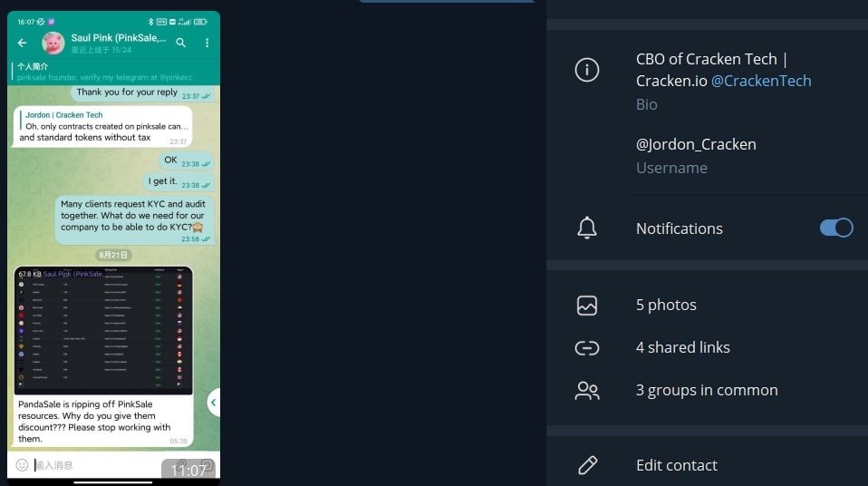View the 3 groups in common
The width and height of the screenshot is (868, 486).
click(x=707, y=390)
